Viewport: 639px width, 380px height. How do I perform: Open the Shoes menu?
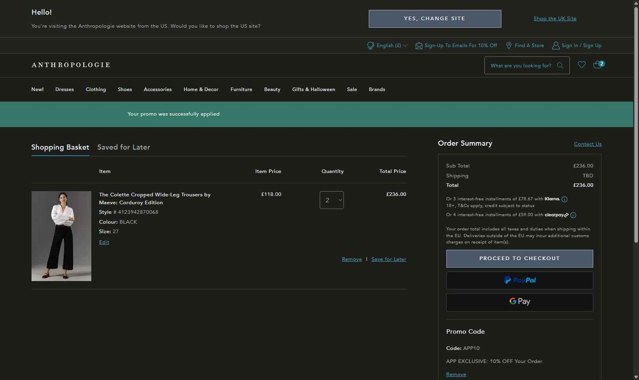click(x=125, y=89)
